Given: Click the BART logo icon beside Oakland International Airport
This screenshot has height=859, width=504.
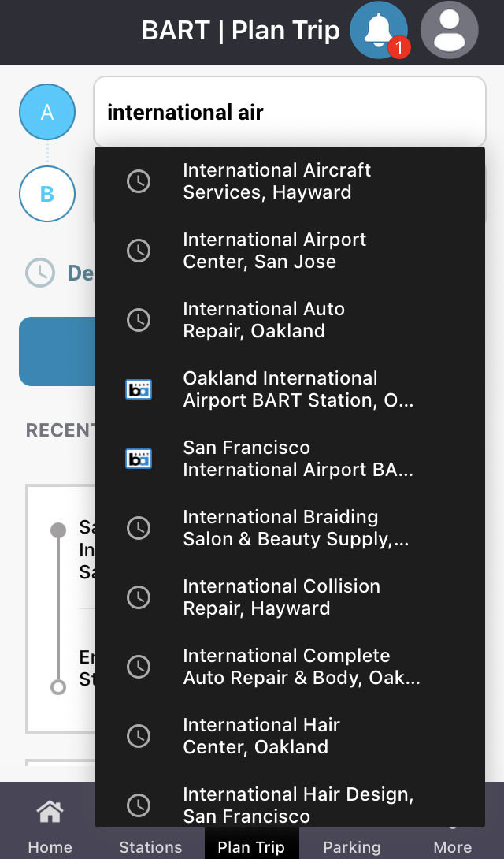Looking at the screenshot, I should pos(139,389).
